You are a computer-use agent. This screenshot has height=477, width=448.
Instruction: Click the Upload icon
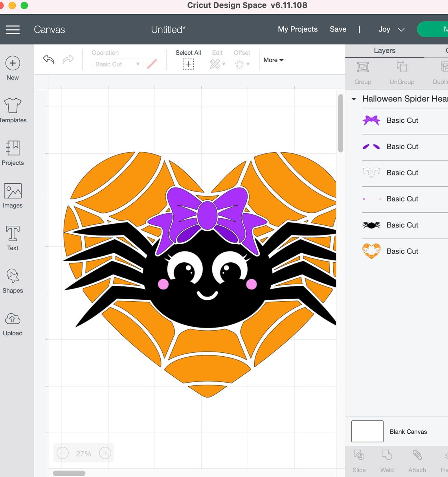pos(12,322)
